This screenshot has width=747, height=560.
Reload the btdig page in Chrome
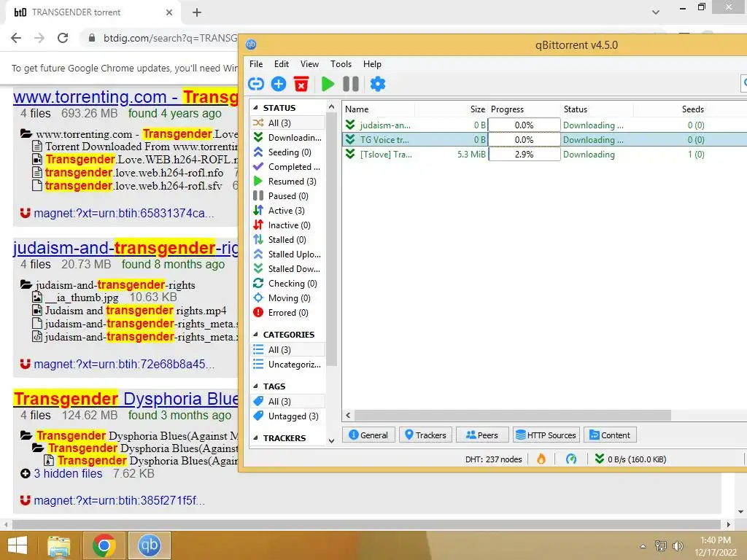(63, 38)
